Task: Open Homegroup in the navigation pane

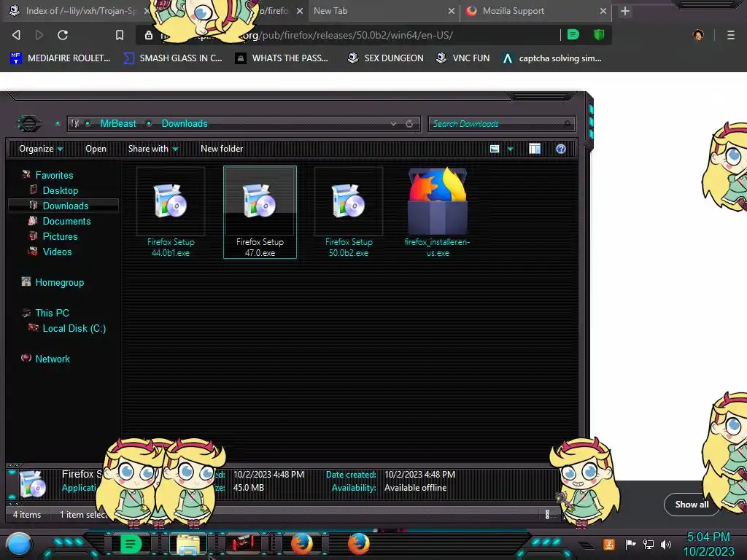Action: (60, 282)
